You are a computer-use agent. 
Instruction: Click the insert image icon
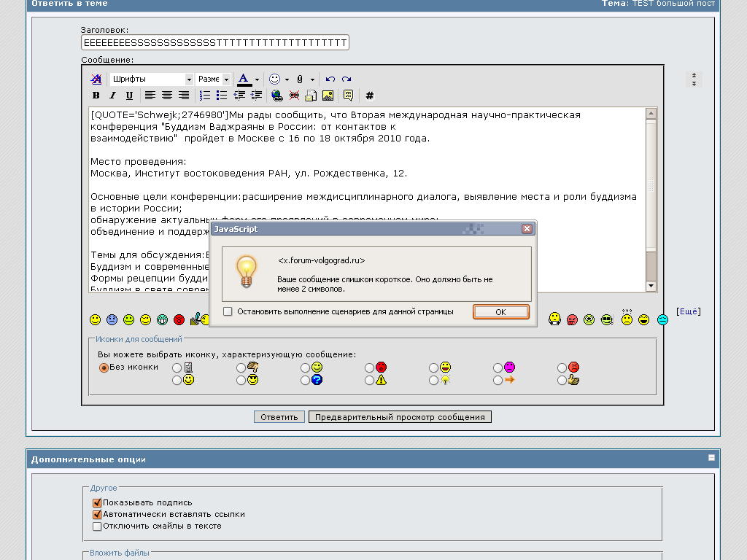[x=328, y=96]
